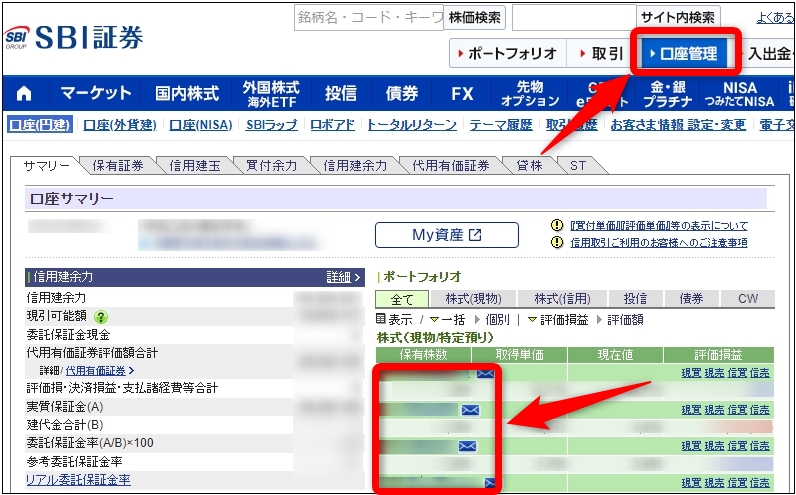Click the first mail envelope icon in holdings

pos(486,374)
